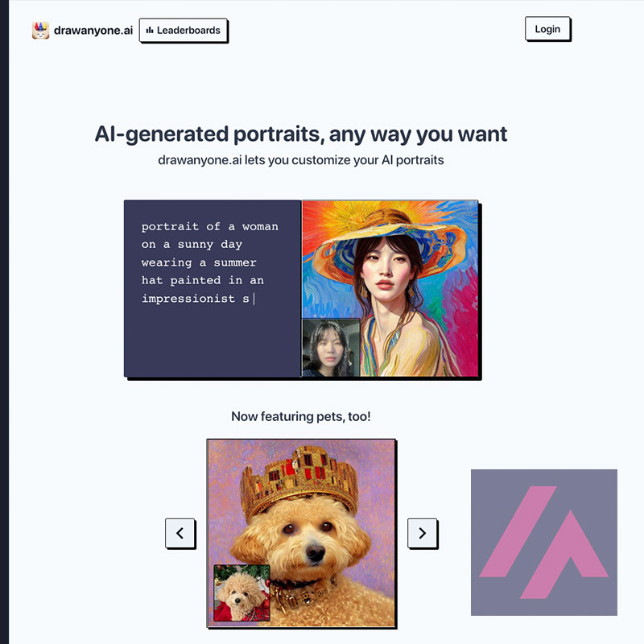Click the bar chart icon in Leaderboards
Screen dimensions: 644x644
point(150,30)
